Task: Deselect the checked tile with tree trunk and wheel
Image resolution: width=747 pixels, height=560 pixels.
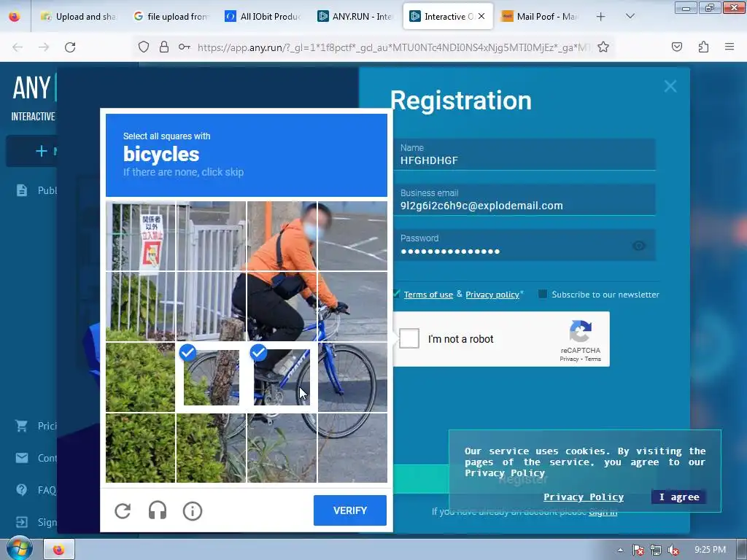Action: click(211, 377)
